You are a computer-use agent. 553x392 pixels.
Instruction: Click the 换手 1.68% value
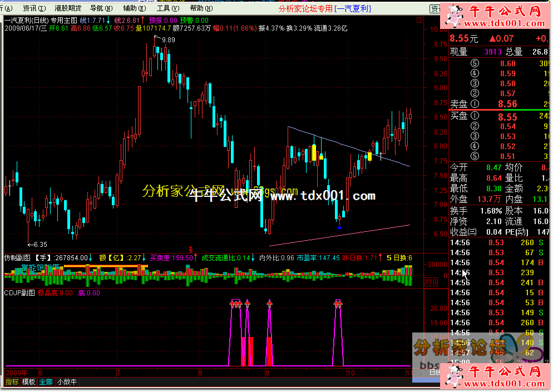click(491, 211)
